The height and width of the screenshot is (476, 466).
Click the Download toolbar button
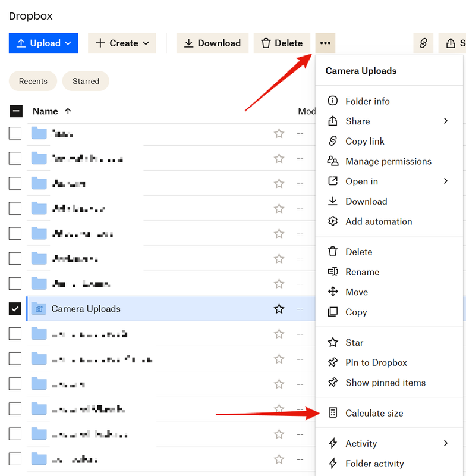tap(212, 43)
